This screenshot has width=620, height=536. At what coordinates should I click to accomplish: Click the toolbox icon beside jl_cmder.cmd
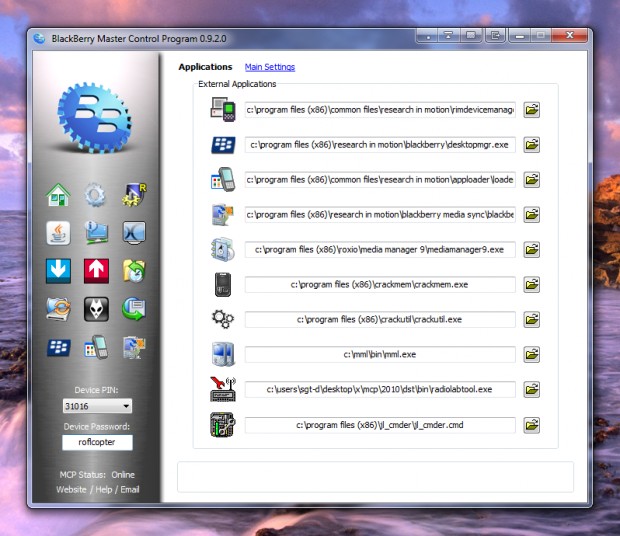tap(223, 425)
